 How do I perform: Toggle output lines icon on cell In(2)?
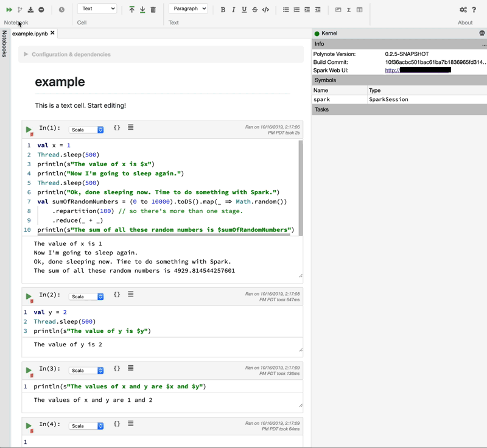pyautogui.click(x=131, y=294)
